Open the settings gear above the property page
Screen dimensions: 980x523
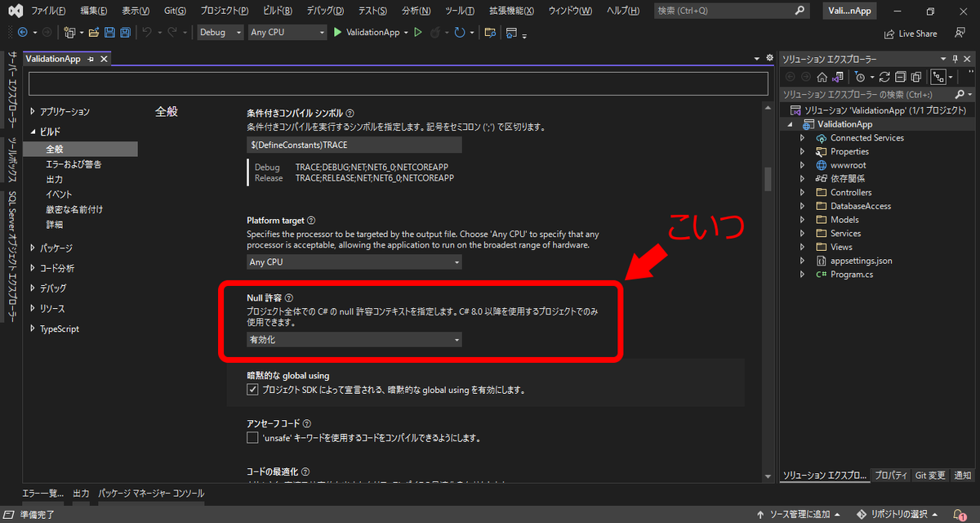click(x=769, y=58)
